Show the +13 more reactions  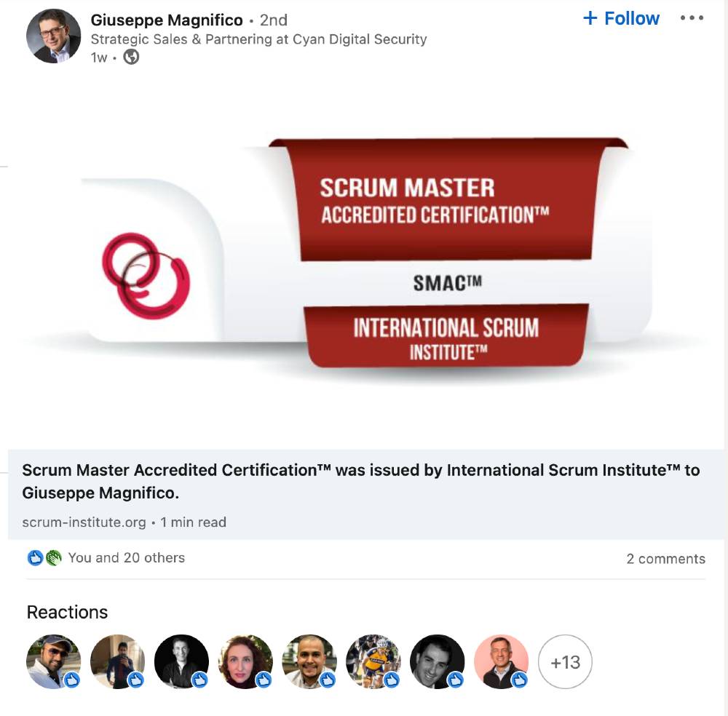coord(565,661)
